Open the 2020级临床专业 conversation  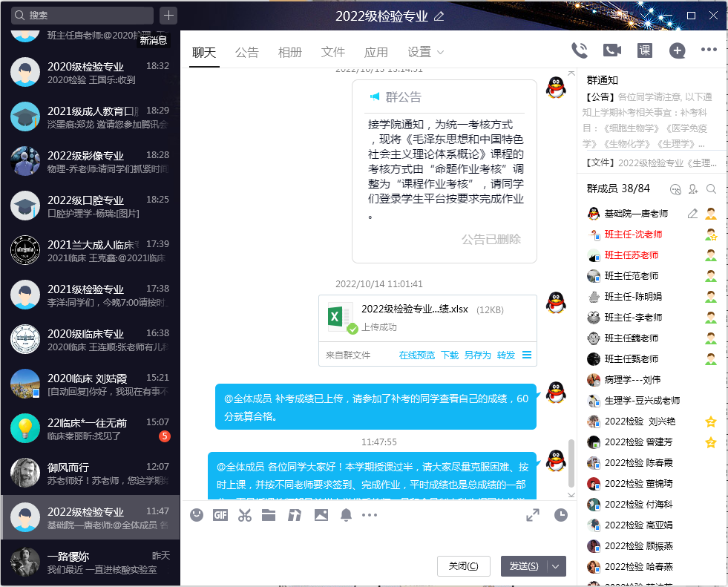pyautogui.click(x=90, y=340)
